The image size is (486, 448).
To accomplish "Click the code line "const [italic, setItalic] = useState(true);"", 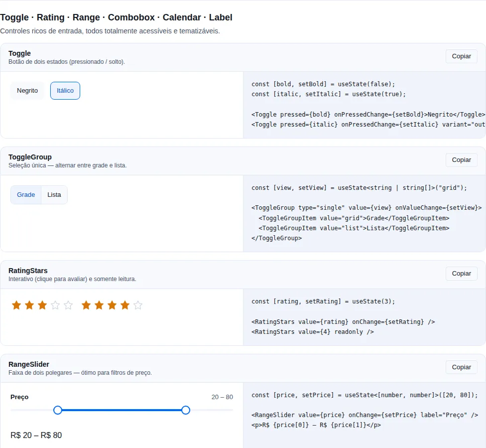I will [x=329, y=94].
